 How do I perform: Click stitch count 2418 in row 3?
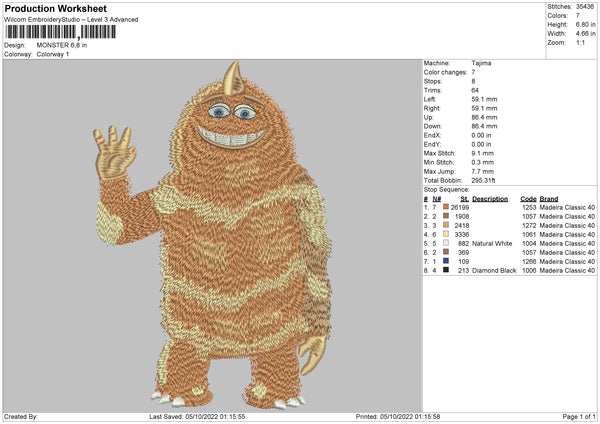(x=462, y=225)
